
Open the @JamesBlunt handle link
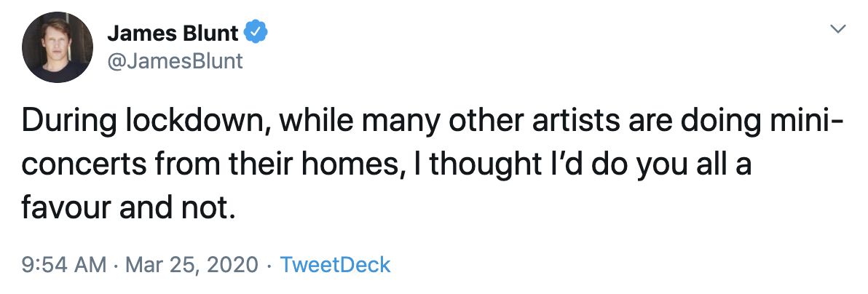[175, 61]
